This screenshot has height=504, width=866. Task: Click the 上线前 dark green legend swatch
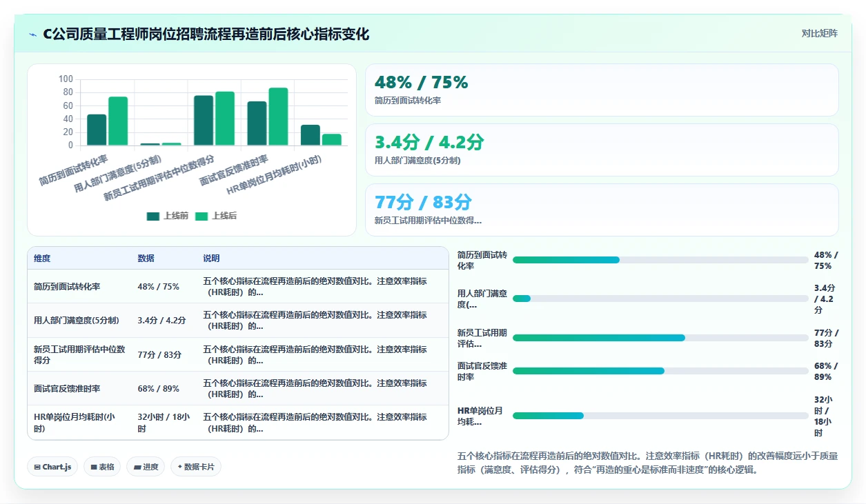click(x=152, y=216)
